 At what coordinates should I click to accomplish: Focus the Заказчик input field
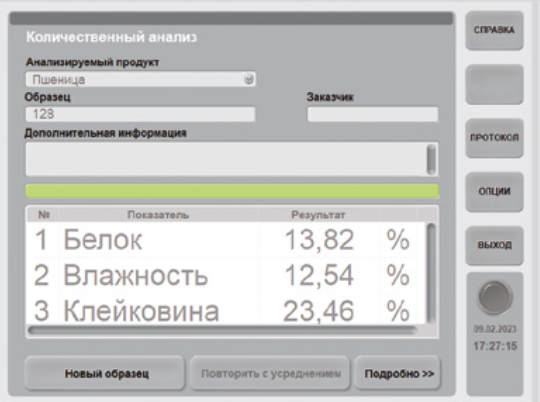click(373, 114)
